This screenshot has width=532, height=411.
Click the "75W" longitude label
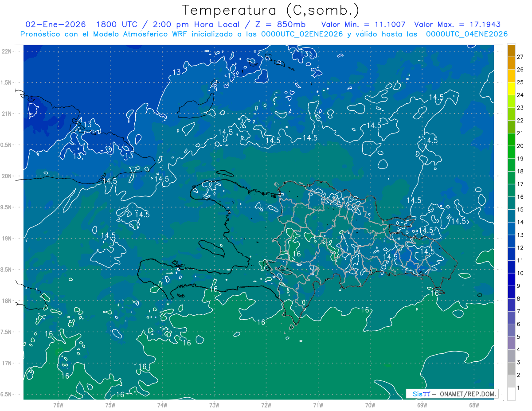tap(110, 405)
